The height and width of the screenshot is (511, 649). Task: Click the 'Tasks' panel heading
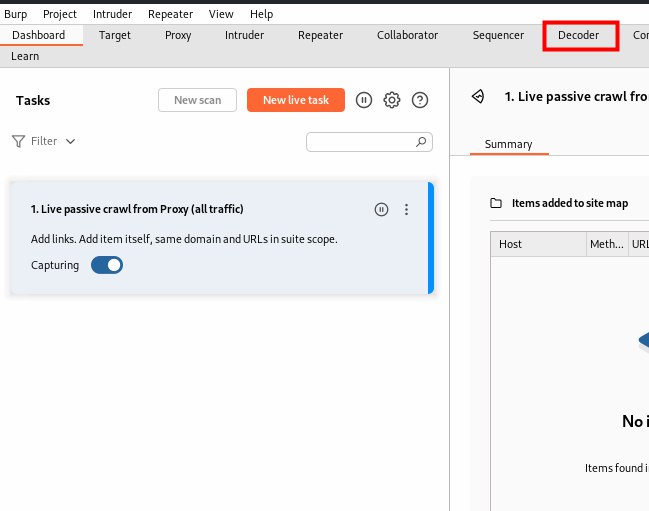click(x=33, y=101)
